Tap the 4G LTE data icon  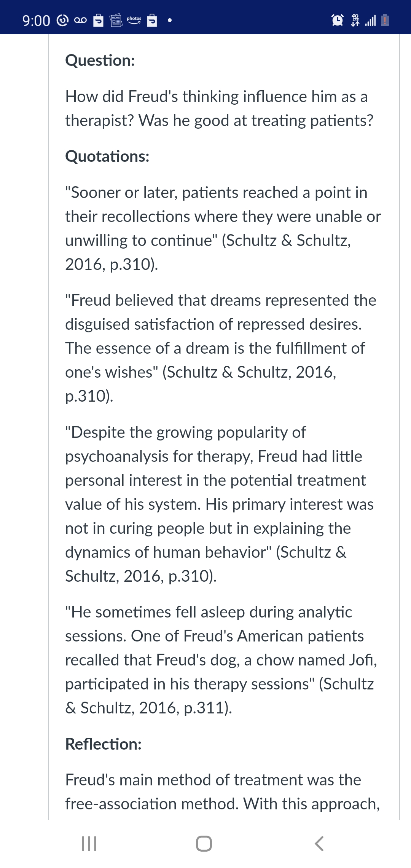(355, 20)
